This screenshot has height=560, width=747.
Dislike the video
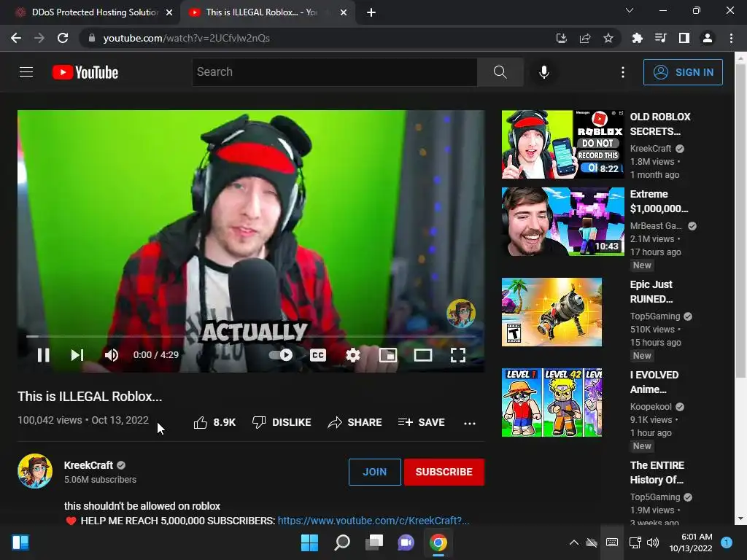pyautogui.click(x=282, y=422)
